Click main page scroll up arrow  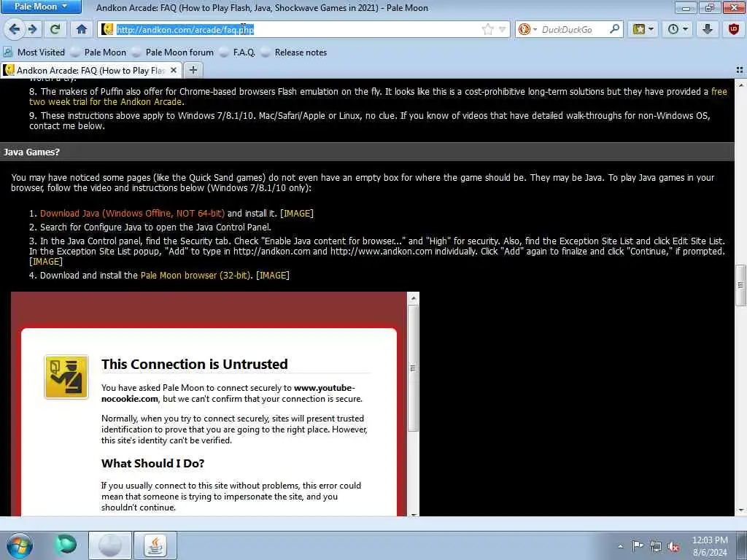coord(740,85)
